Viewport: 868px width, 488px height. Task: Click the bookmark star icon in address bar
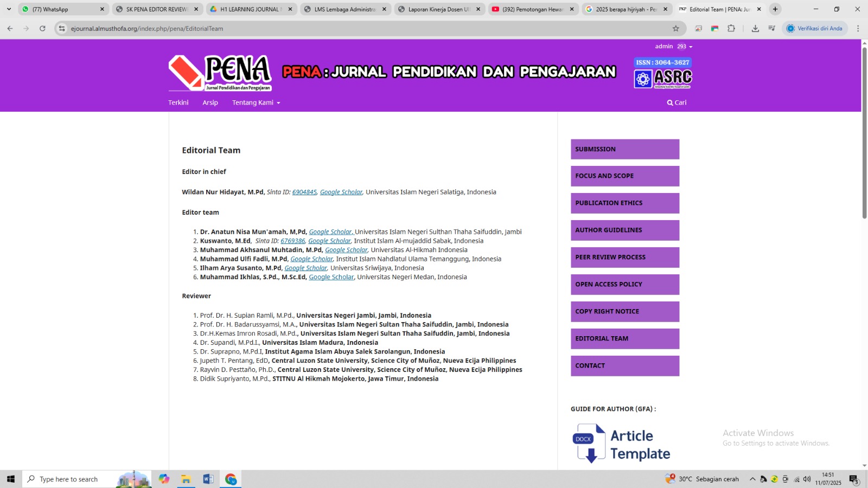(675, 29)
